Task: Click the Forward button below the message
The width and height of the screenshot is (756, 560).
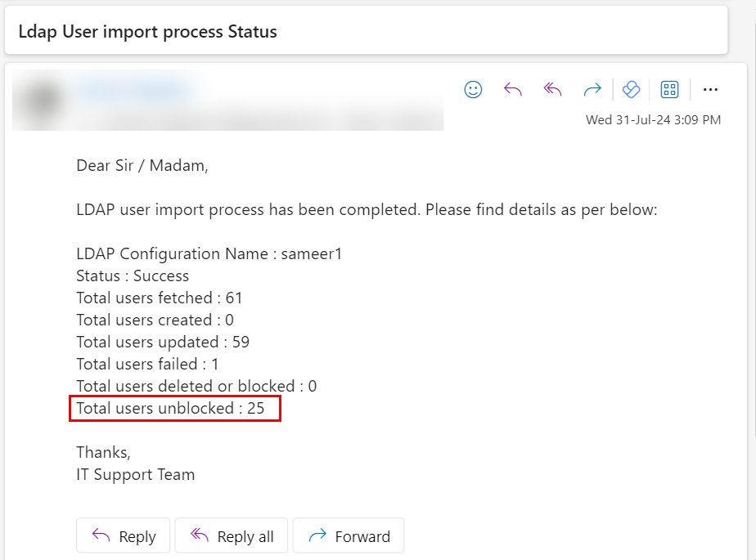Action: click(349, 535)
